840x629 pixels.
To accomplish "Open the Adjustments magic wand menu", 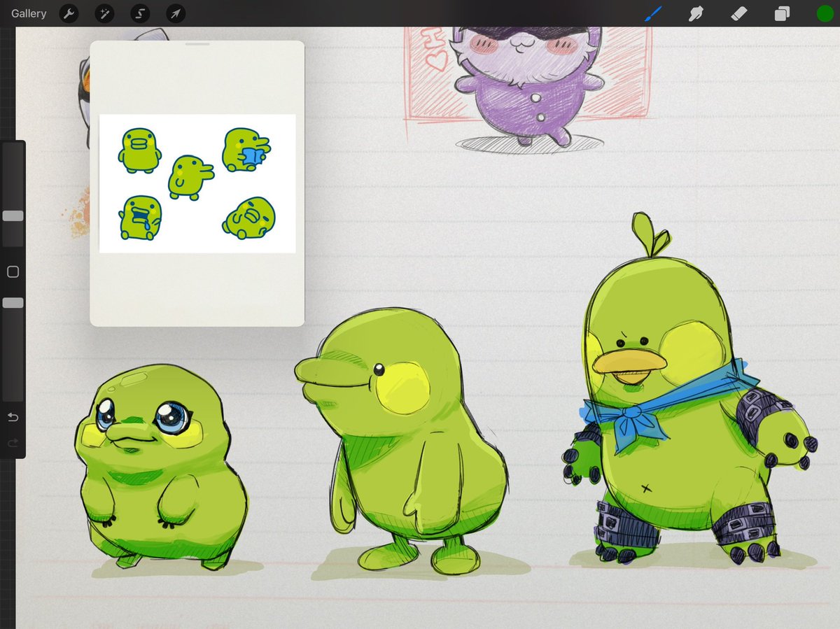I will 104,13.
